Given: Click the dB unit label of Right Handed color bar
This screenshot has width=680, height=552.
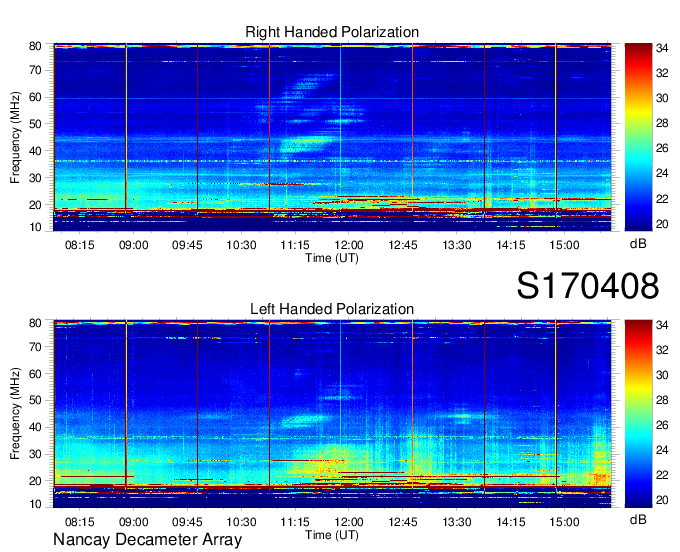Looking at the screenshot, I should click(638, 244).
